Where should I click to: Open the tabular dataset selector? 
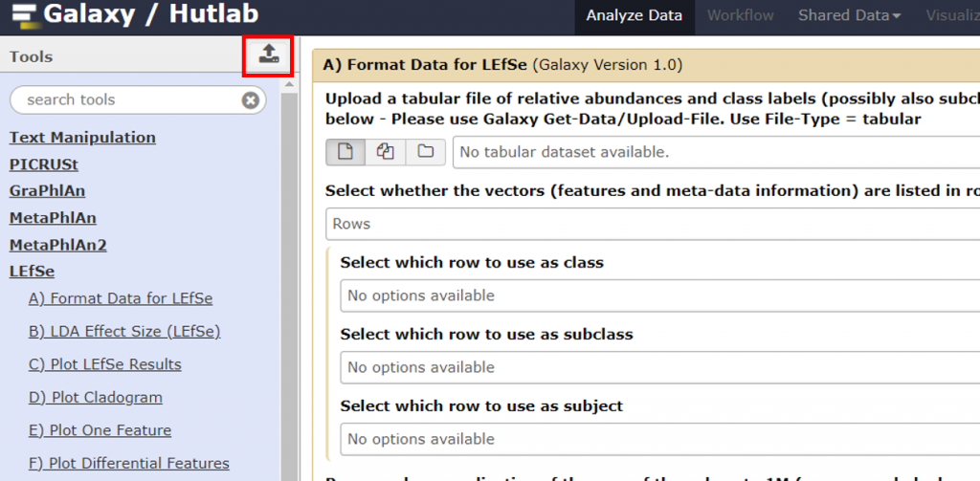(716, 152)
